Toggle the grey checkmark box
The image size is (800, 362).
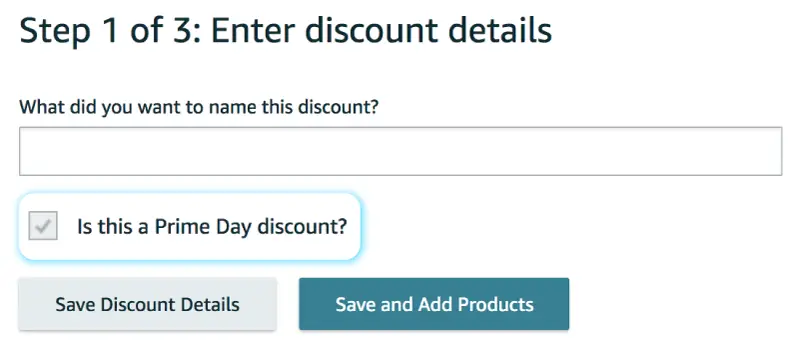[43, 226]
